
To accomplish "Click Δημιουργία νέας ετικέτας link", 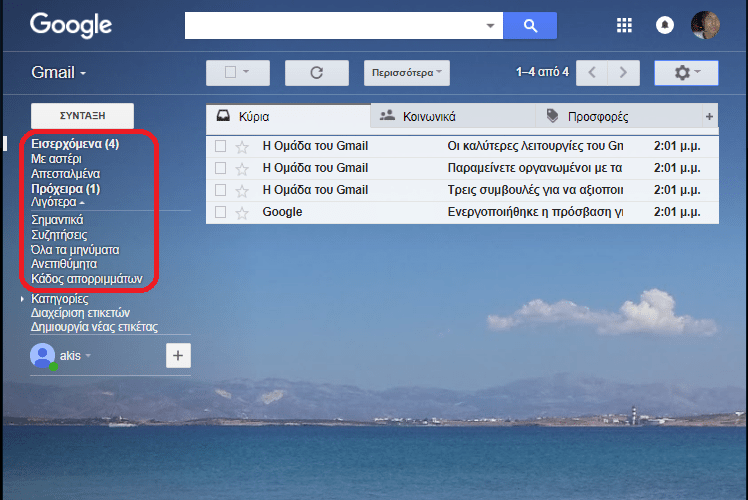I will pyautogui.click(x=94, y=327).
